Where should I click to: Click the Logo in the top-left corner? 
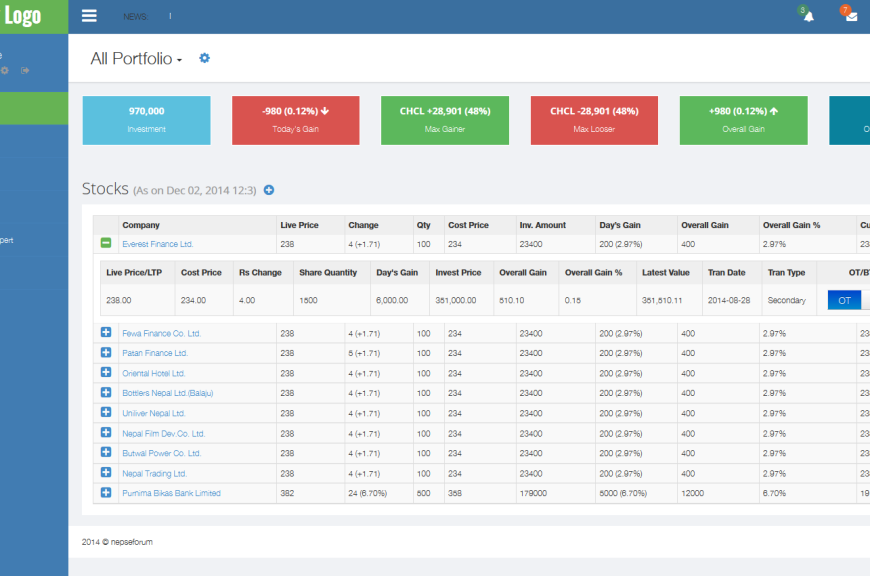click(24, 16)
